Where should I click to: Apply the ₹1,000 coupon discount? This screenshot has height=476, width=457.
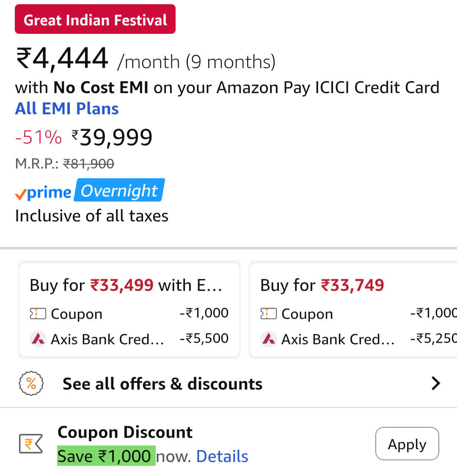(407, 444)
